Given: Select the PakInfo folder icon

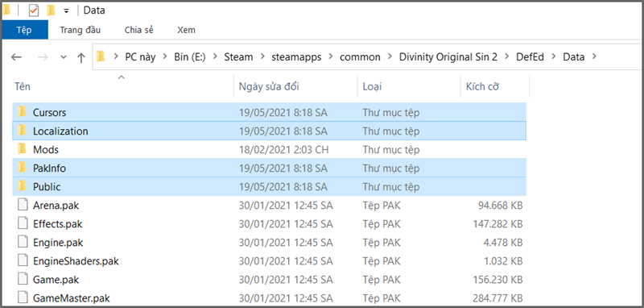Looking at the screenshot, I should point(23,168).
